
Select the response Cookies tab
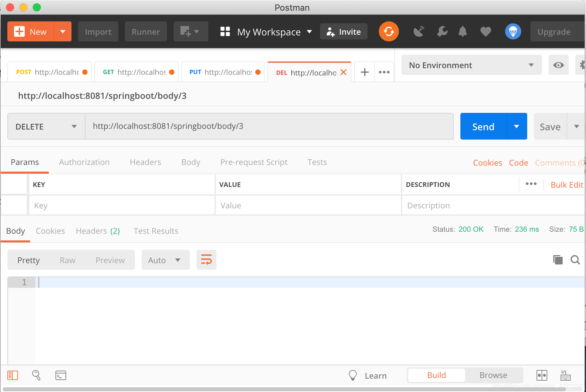pos(50,231)
